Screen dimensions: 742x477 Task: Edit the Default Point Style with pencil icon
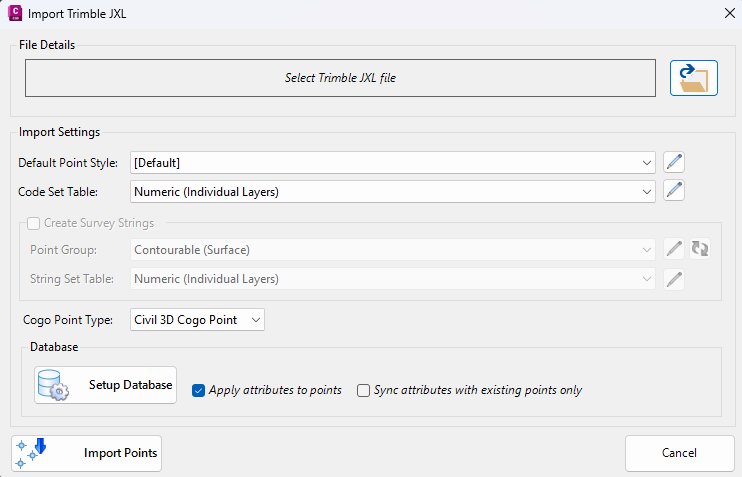(674, 162)
